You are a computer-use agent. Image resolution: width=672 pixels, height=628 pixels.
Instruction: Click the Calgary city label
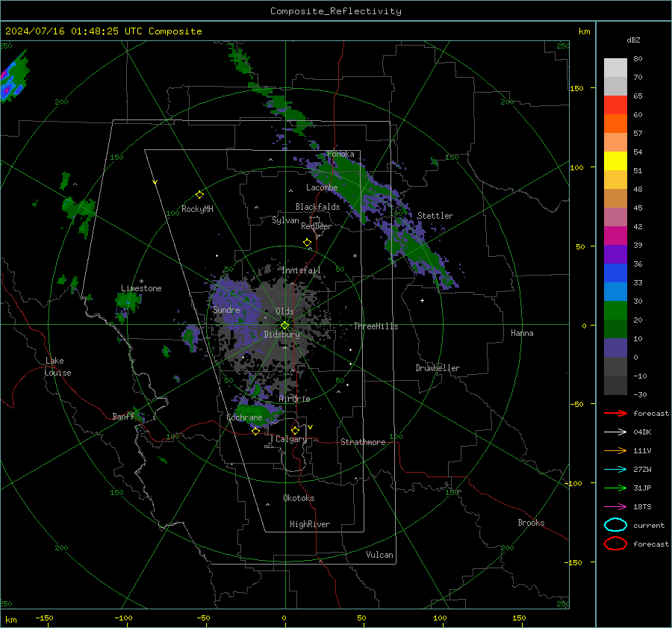pyautogui.click(x=291, y=439)
